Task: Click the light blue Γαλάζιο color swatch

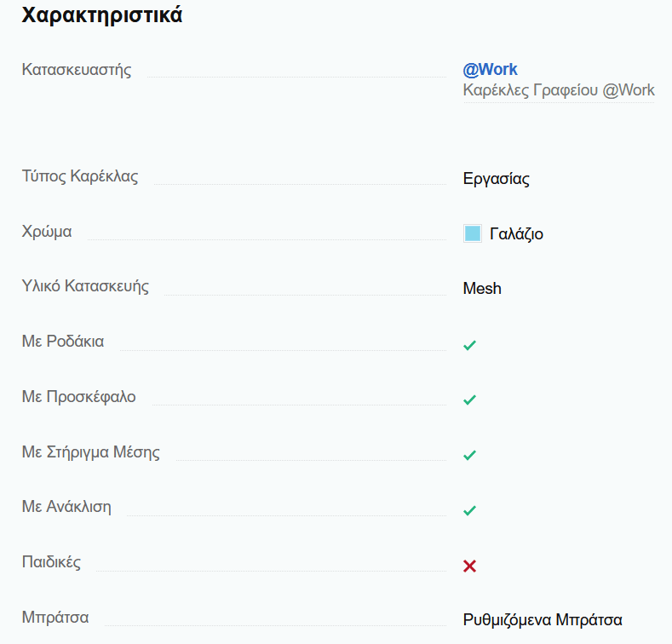Action: click(473, 233)
